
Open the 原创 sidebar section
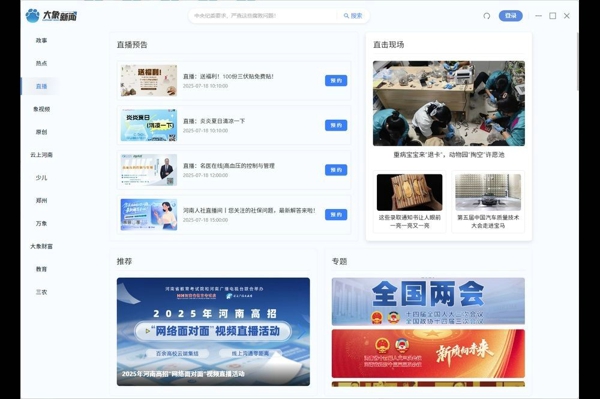point(41,132)
